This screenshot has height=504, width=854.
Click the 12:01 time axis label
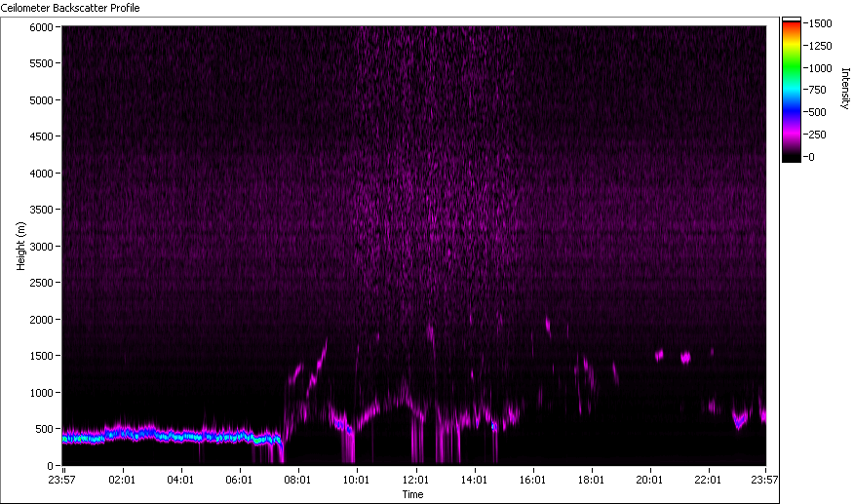pos(415,480)
